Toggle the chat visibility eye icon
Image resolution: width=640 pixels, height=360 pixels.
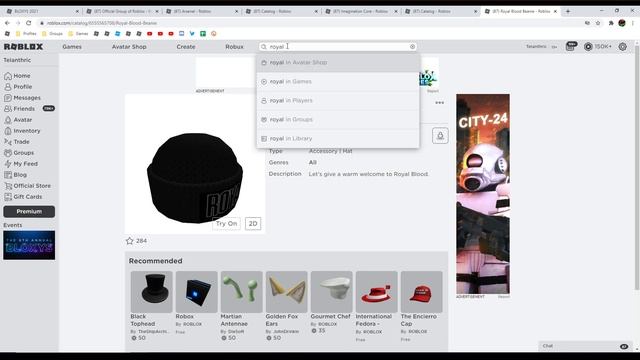624,346
